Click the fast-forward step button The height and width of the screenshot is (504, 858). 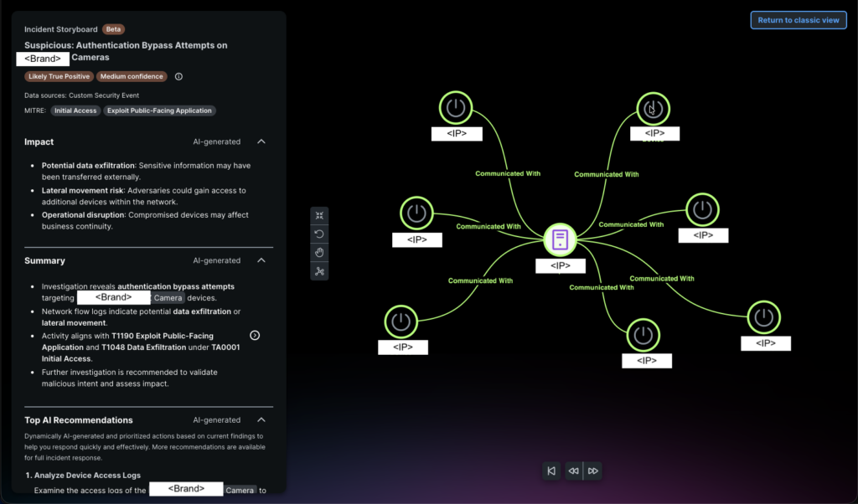tap(593, 471)
